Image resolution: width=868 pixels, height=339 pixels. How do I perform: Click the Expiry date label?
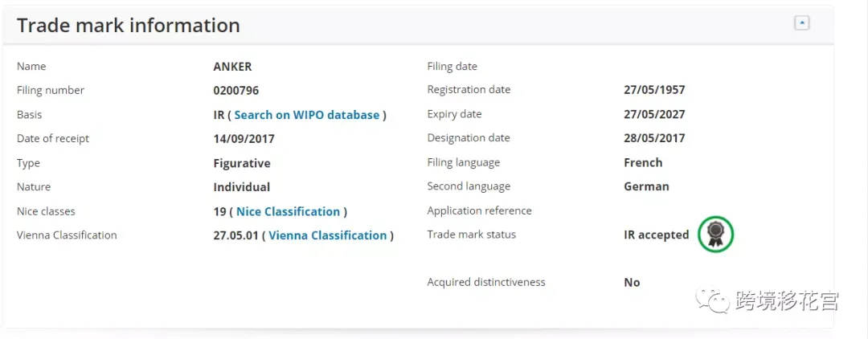pyautogui.click(x=454, y=115)
